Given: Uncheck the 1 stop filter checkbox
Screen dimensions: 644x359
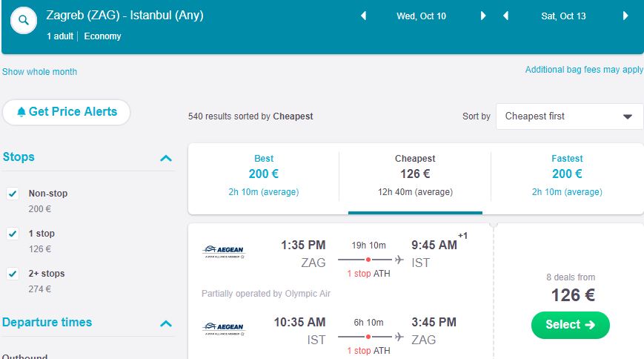Looking at the screenshot, I should pyautogui.click(x=13, y=234).
